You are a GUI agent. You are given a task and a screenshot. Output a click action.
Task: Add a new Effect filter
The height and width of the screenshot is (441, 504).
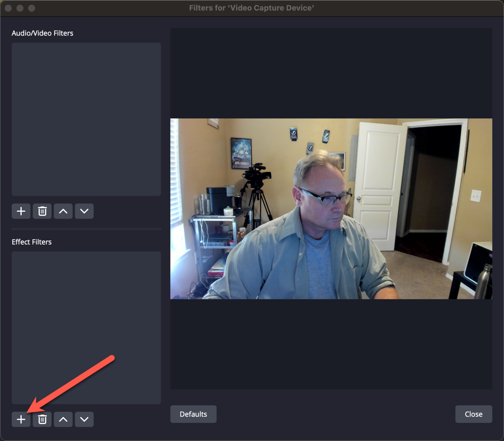(x=21, y=419)
